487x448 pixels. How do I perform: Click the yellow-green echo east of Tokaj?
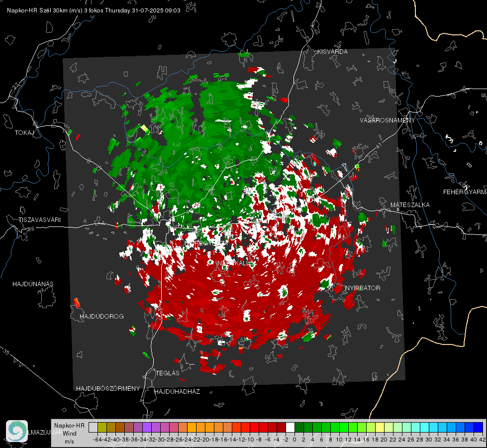pyautogui.click(x=144, y=129)
